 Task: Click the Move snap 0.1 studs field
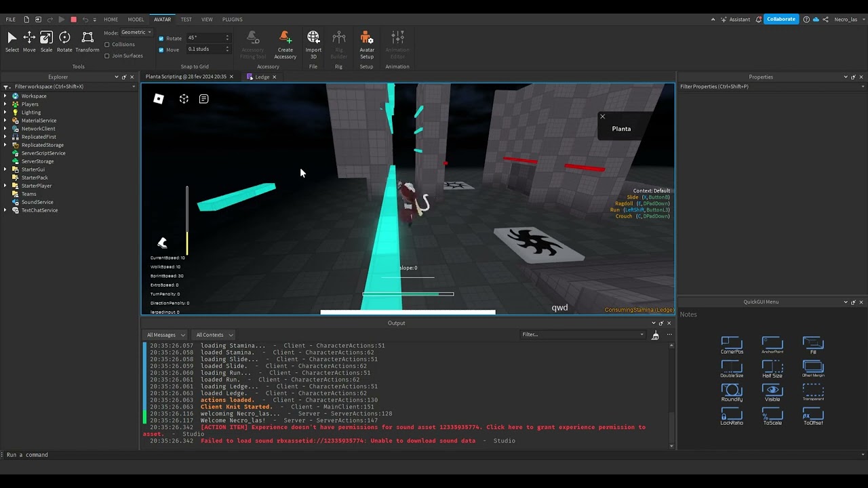[208, 49]
